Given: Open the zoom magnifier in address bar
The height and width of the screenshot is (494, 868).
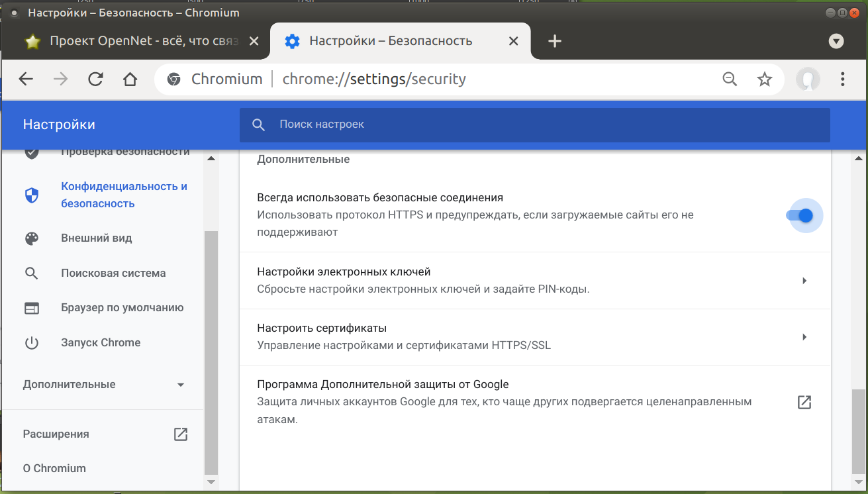Looking at the screenshot, I should (x=730, y=79).
